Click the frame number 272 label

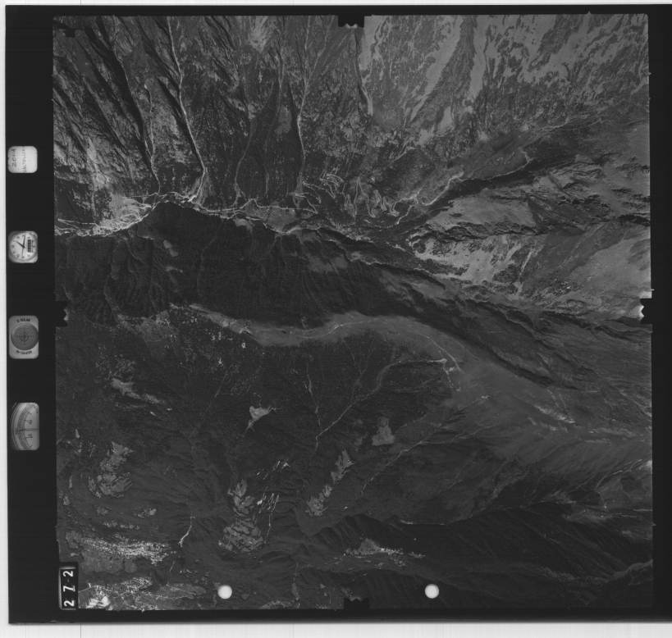[x=70, y=586]
